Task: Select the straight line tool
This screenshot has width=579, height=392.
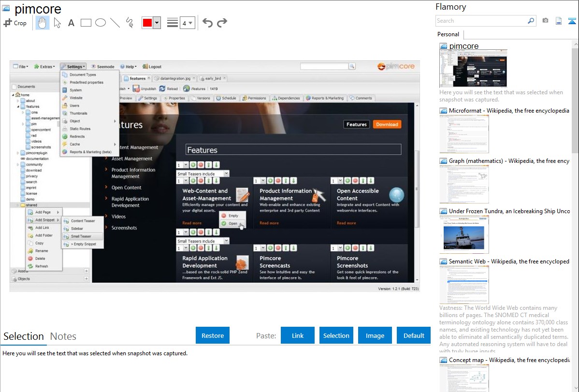Action: pyautogui.click(x=115, y=23)
